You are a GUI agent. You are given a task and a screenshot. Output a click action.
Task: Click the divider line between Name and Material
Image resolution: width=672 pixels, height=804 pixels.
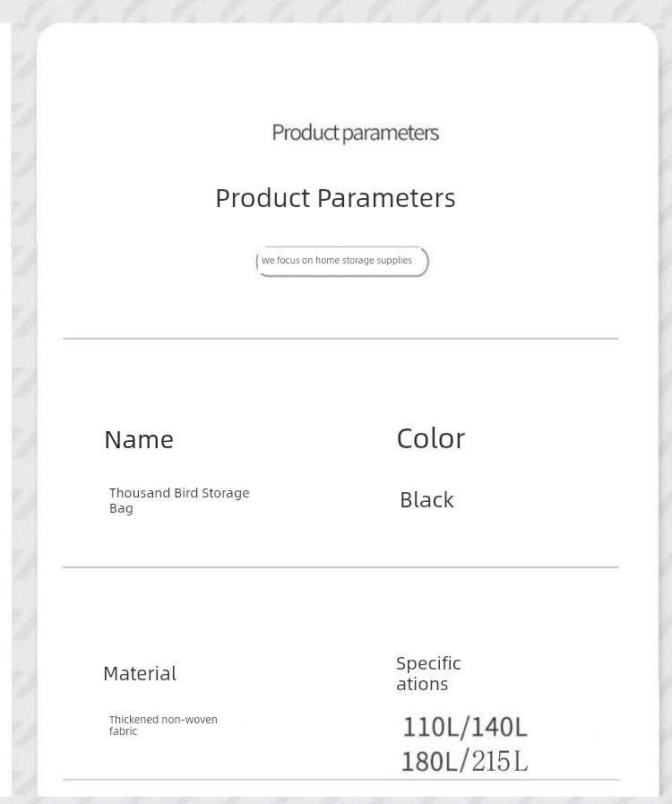340,566
